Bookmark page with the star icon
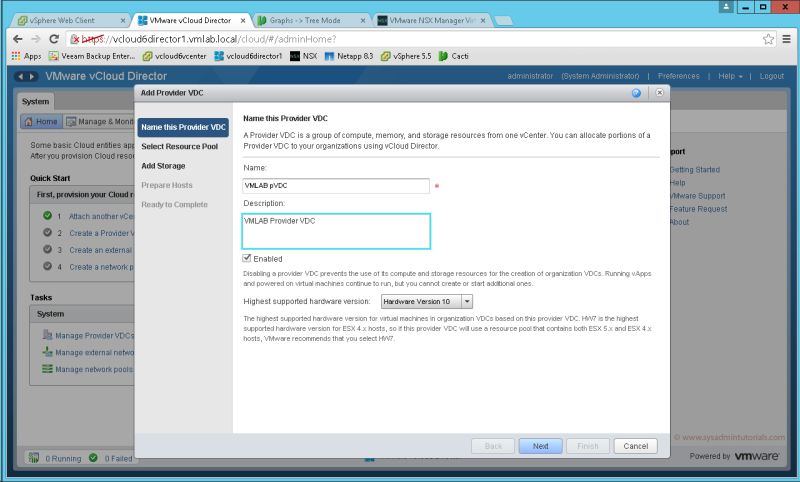 point(768,39)
